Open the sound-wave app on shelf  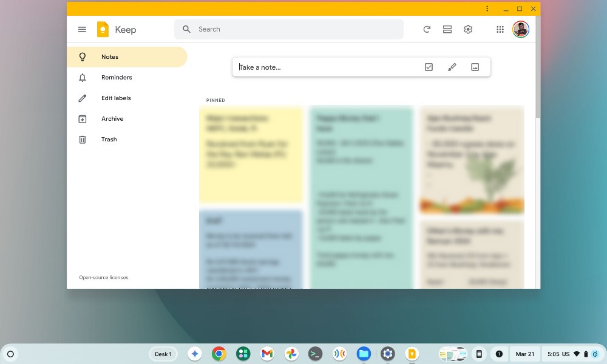click(339, 354)
